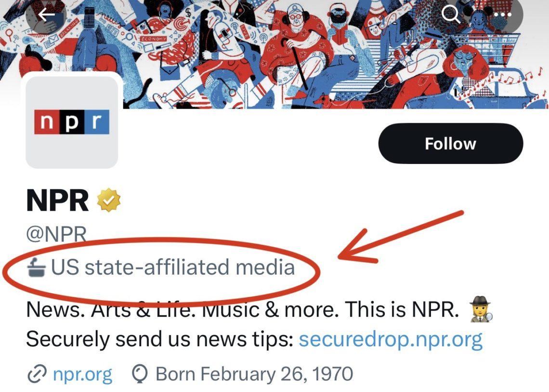Click the balloon birthday icon
The image size is (549, 392).
pyautogui.click(x=140, y=374)
